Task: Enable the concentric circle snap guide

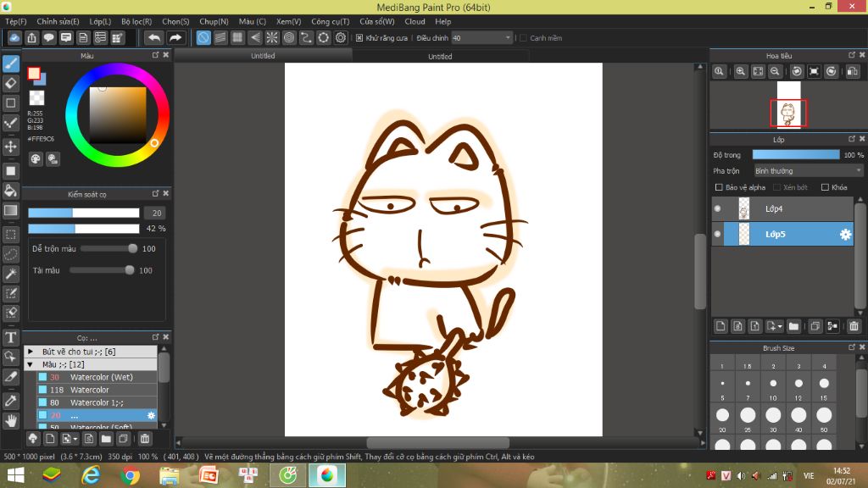Action: pos(289,37)
